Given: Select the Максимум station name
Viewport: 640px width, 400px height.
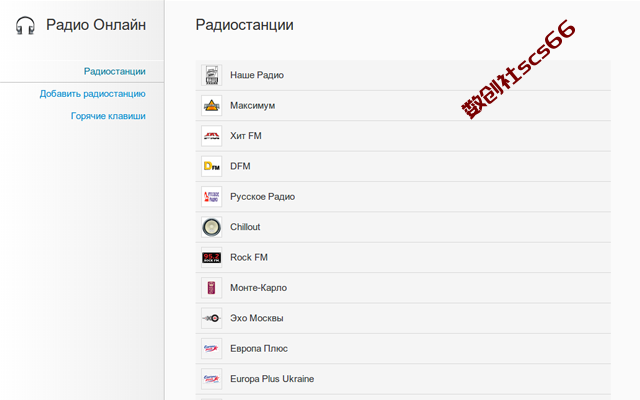Looking at the screenshot, I should click(x=253, y=106).
